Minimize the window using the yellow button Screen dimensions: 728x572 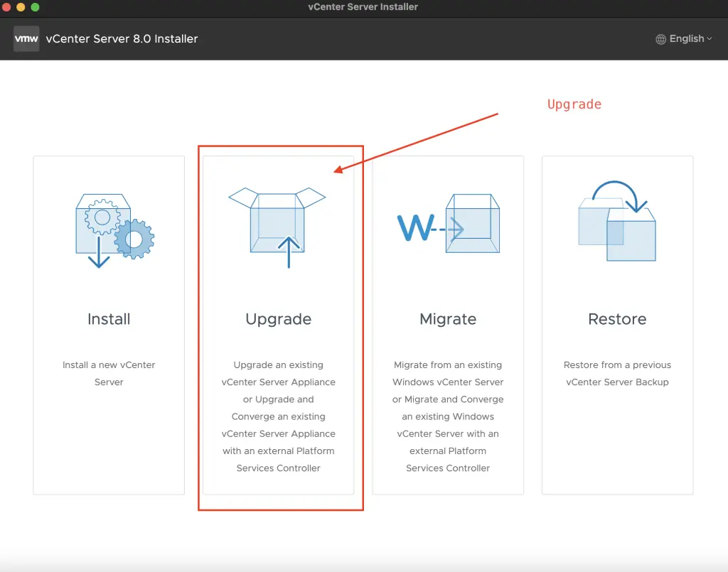[21, 7]
